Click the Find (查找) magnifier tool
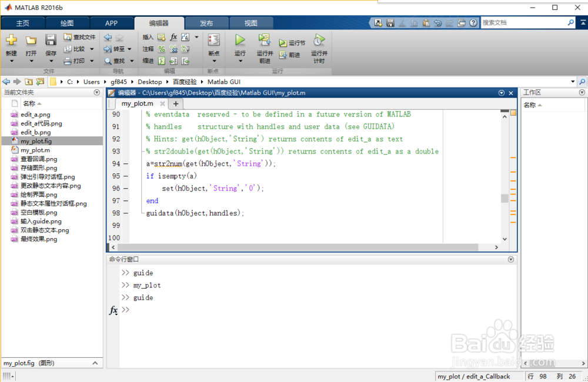The image size is (588, 382). point(115,61)
